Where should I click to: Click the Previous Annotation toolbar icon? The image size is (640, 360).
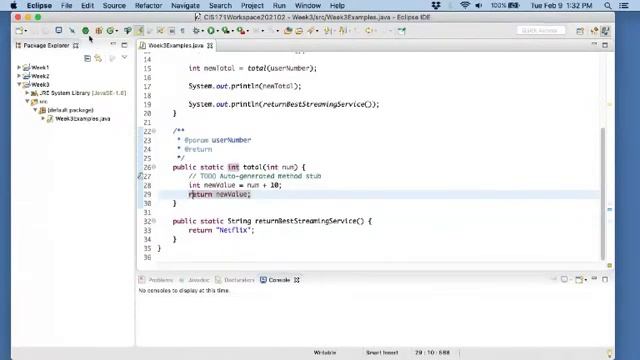343,31
